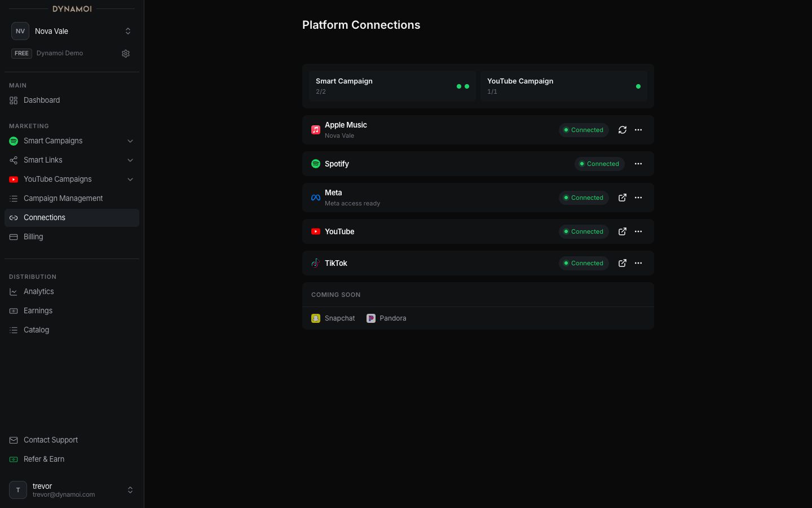Open workspace settings gear icon
The width and height of the screenshot is (812, 508).
tap(126, 54)
